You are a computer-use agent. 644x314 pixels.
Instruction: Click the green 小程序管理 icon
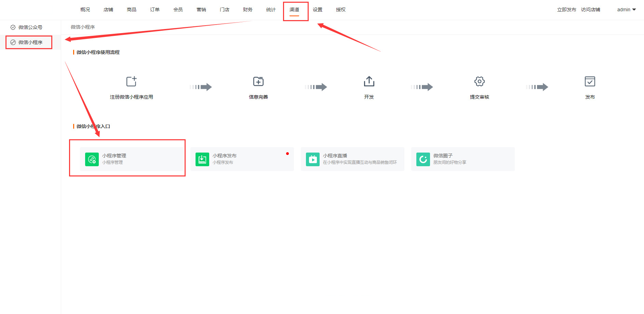point(92,159)
